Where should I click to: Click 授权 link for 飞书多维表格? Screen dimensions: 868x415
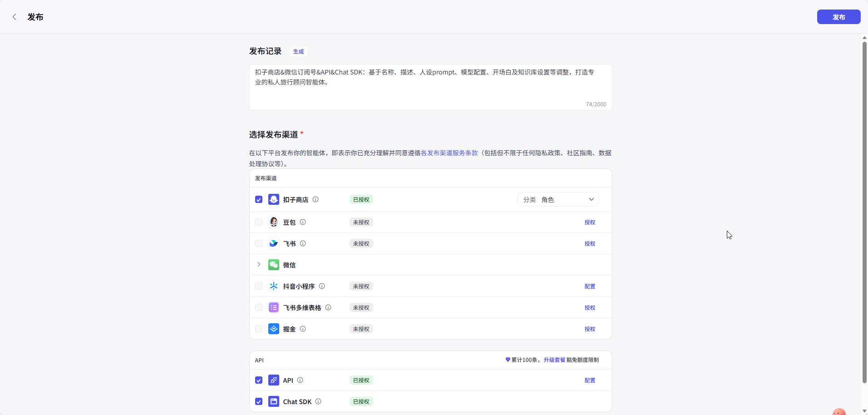[x=590, y=307]
